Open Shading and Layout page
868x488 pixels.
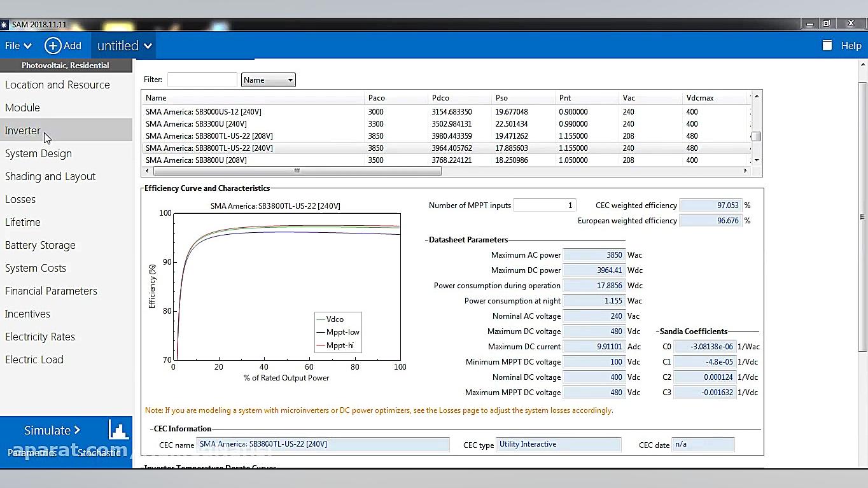[x=66, y=176]
